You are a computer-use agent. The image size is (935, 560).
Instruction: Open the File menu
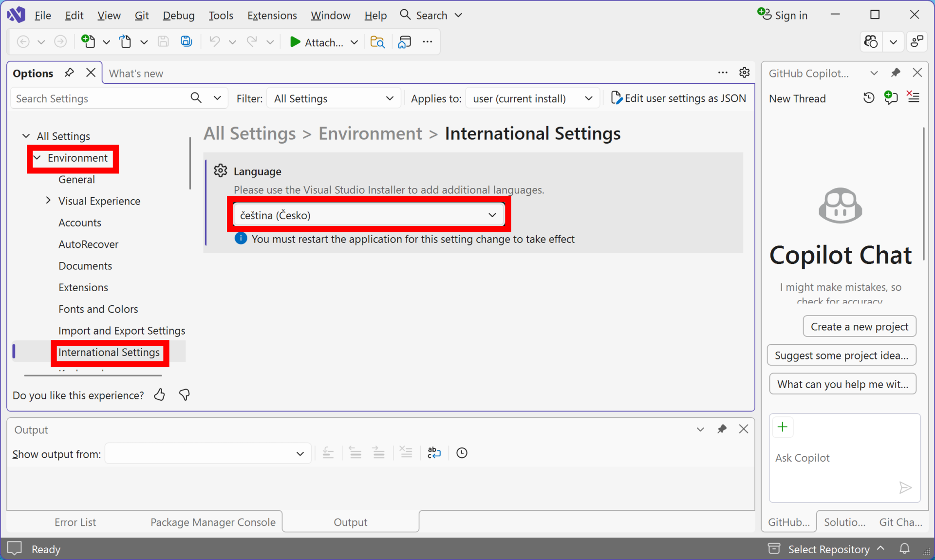(x=43, y=15)
